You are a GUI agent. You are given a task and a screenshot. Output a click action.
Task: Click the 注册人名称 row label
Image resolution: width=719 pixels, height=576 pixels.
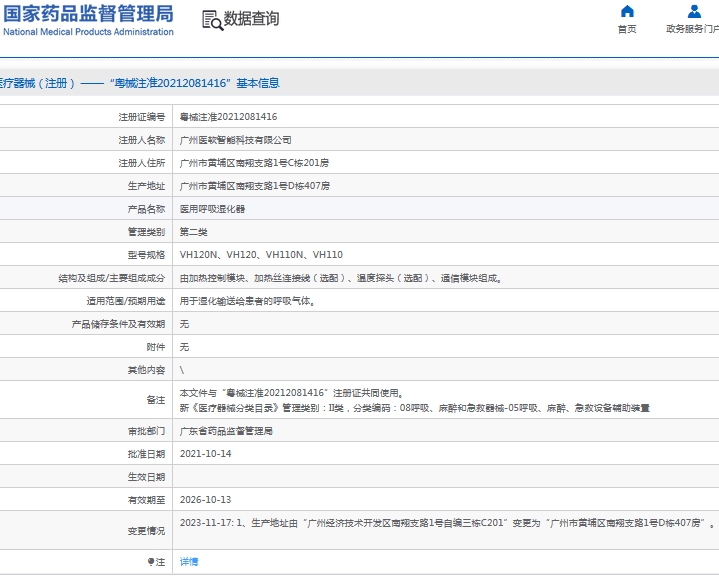142,140
